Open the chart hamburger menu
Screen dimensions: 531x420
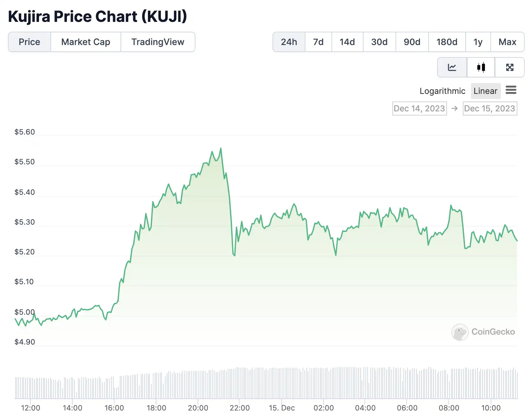click(x=511, y=90)
